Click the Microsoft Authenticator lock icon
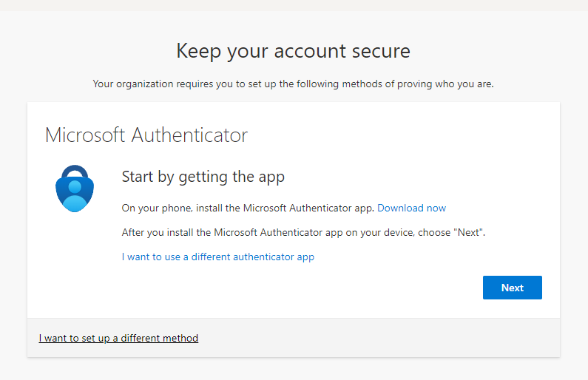 click(75, 189)
